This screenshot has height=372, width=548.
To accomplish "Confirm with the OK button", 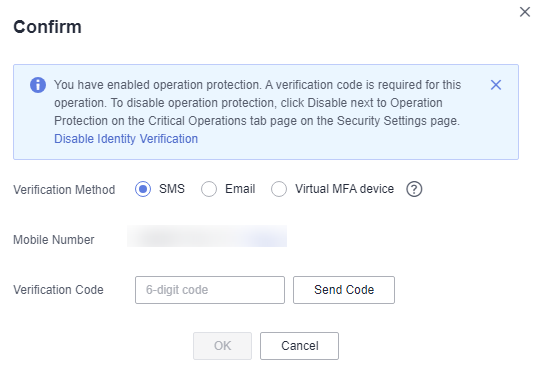I will (222, 346).
